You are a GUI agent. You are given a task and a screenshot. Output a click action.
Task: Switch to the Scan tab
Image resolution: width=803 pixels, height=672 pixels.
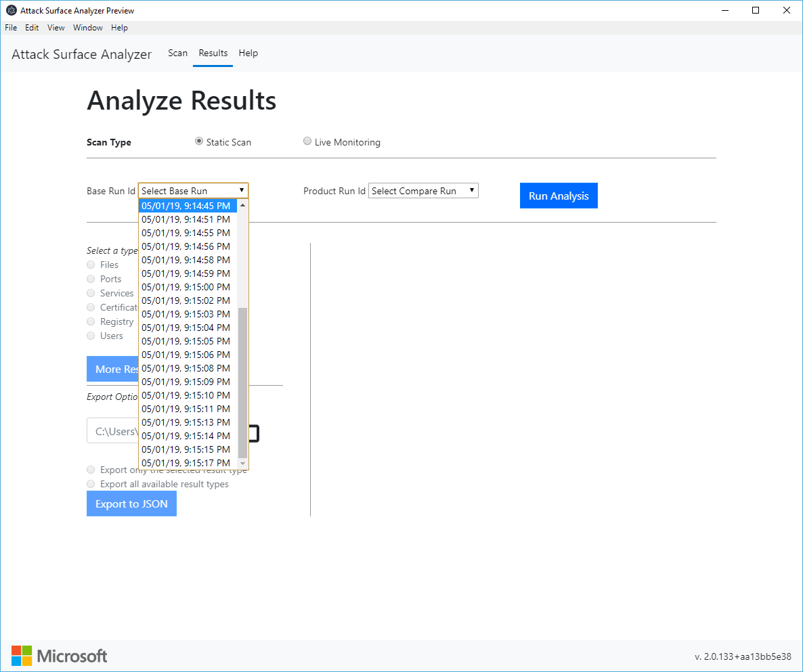(x=177, y=53)
